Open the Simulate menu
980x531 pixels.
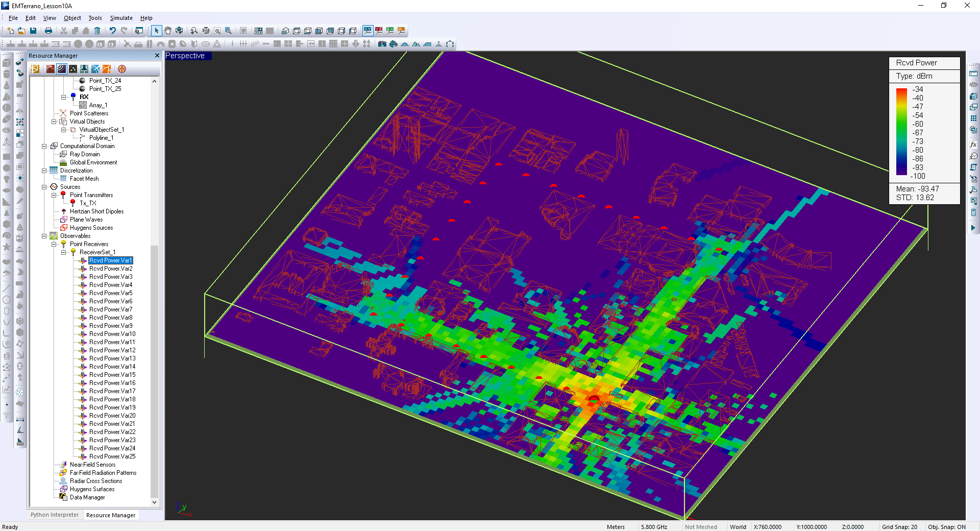[121, 18]
